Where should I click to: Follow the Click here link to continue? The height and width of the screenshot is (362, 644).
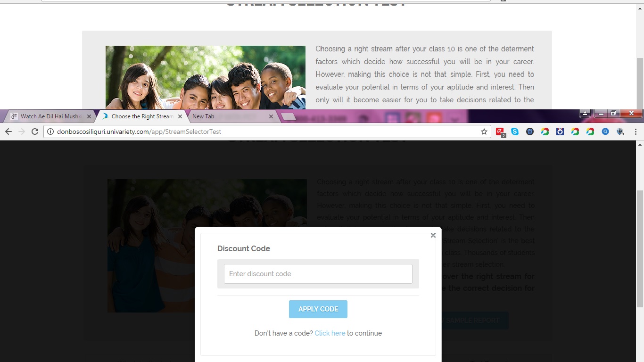[x=330, y=333]
